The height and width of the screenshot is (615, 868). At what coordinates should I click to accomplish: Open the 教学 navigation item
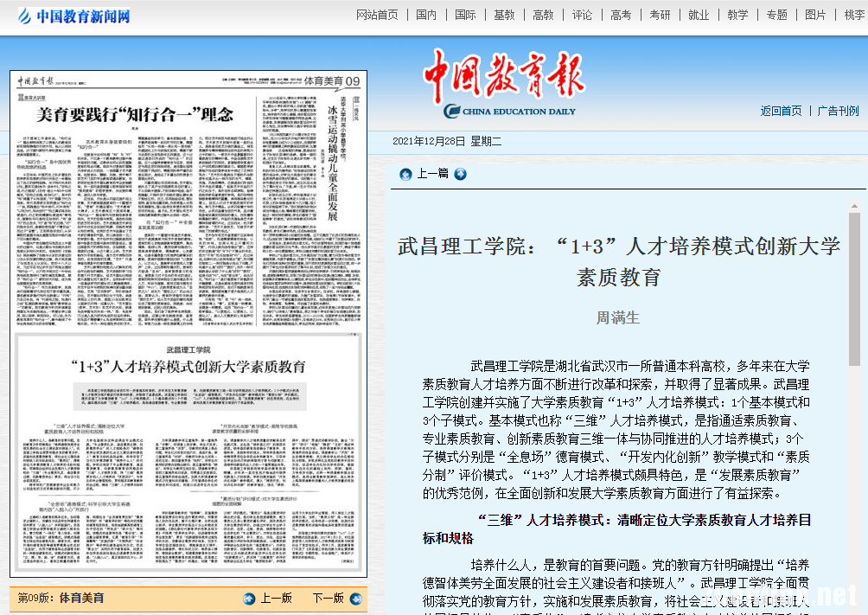(737, 15)
